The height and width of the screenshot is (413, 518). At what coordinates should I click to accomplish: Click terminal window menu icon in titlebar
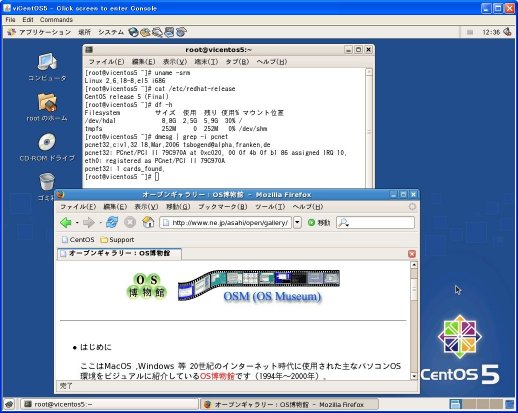point(89,50)
